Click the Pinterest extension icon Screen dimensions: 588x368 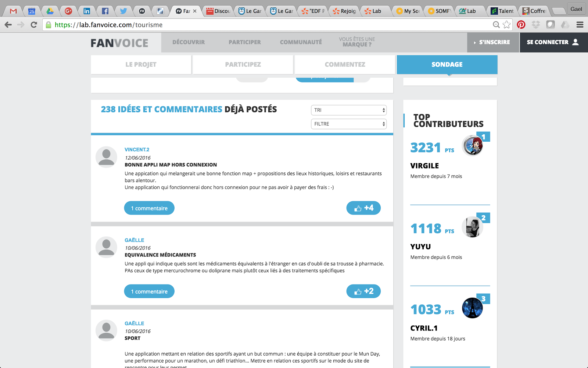point(521,25)
